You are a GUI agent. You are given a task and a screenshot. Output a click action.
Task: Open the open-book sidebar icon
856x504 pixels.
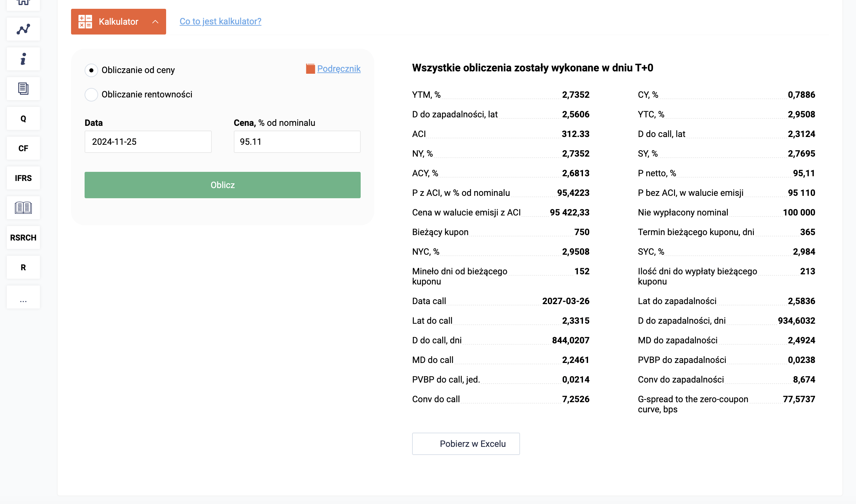tap(23, 207)
